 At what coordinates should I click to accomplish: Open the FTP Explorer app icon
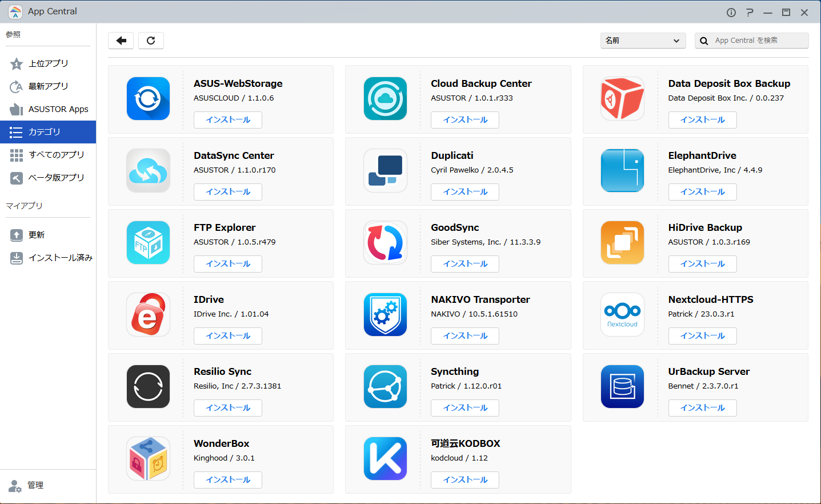tap(148, 243)
